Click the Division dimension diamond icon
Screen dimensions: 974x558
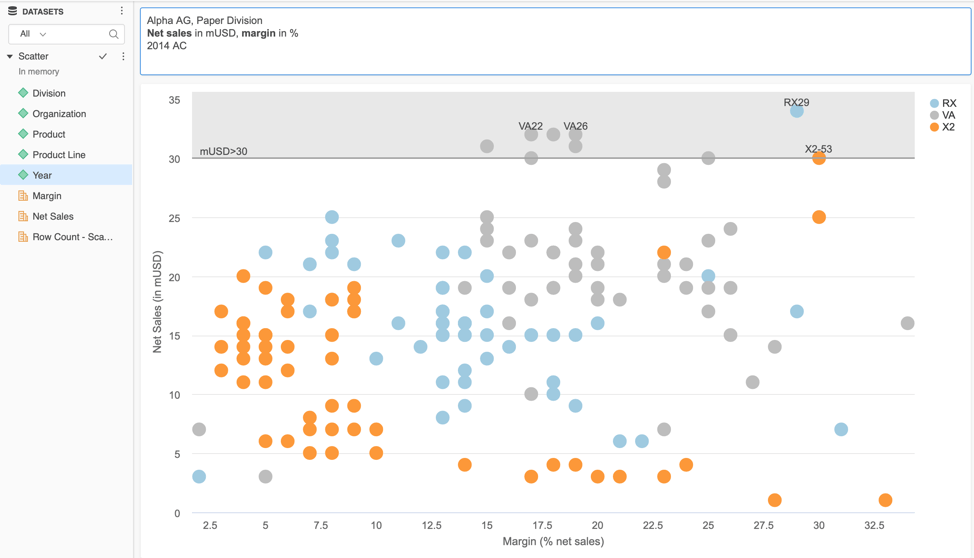(x=23, y=93)
